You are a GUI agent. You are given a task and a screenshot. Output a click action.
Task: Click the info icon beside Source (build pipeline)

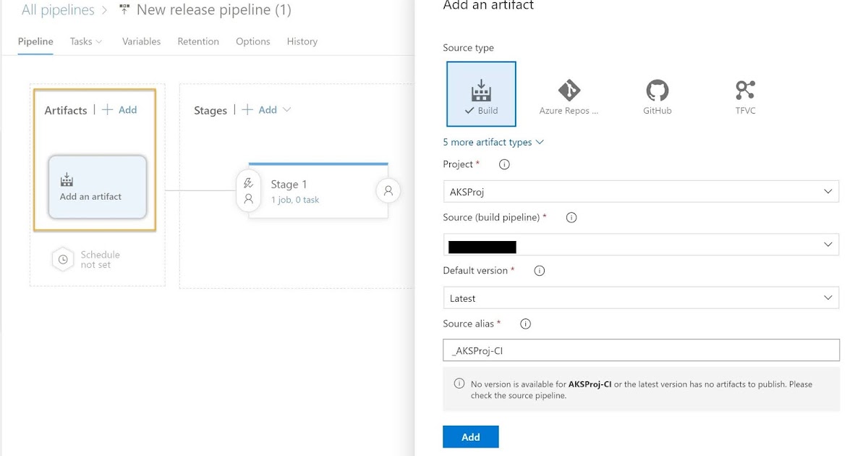[571, 217]
